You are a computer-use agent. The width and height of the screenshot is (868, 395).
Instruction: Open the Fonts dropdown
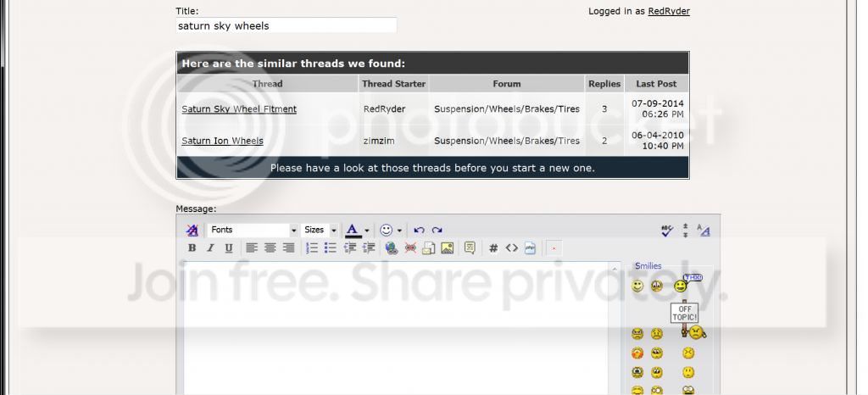click(x=253, y=231)
